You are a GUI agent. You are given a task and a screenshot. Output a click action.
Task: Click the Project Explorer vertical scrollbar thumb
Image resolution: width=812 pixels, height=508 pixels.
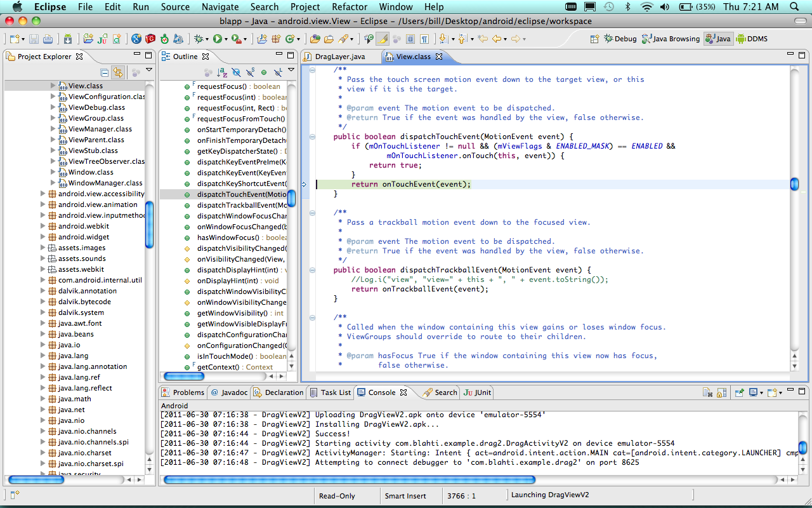click(149, 225)
